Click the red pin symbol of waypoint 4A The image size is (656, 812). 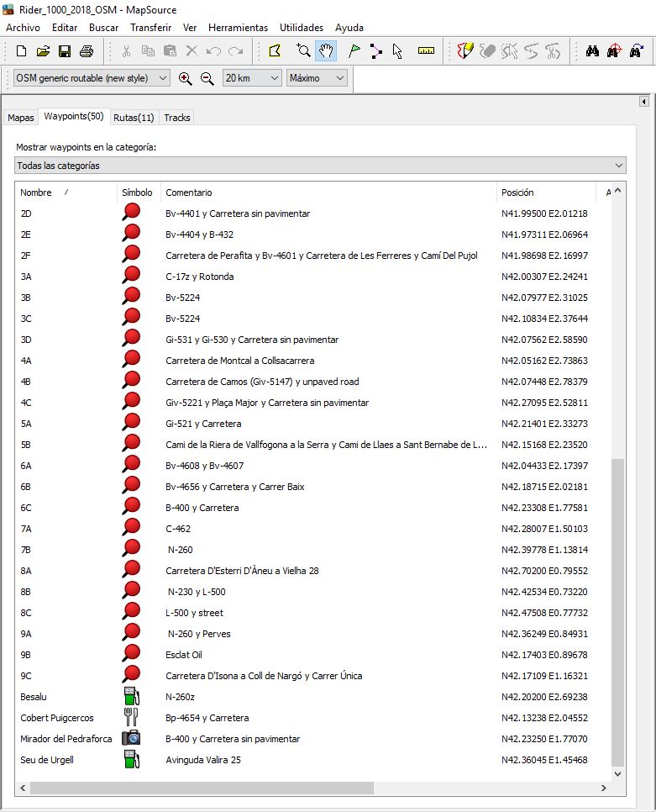(131, 360)
